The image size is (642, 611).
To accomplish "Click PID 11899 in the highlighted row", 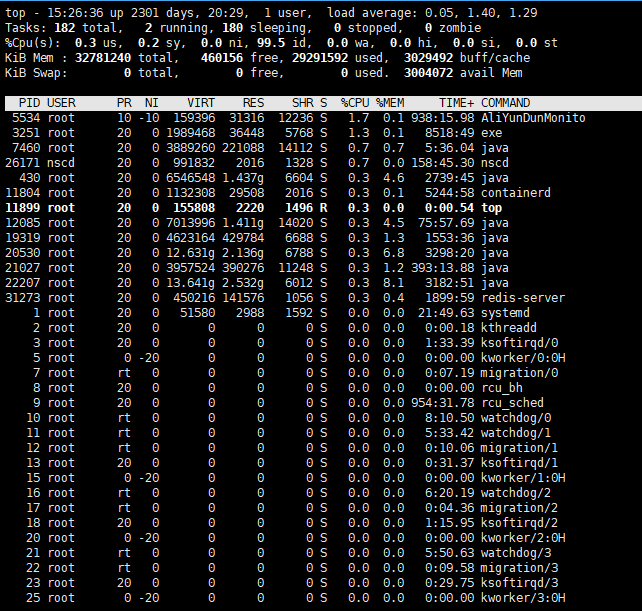I will [x=23, y=208].
